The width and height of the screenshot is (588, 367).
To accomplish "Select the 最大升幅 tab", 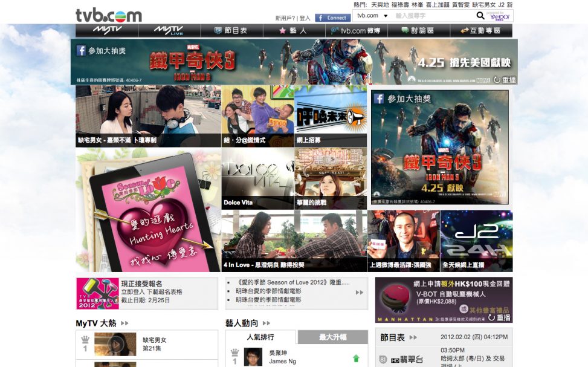I will pyautogui.click(x=332, y=337).
